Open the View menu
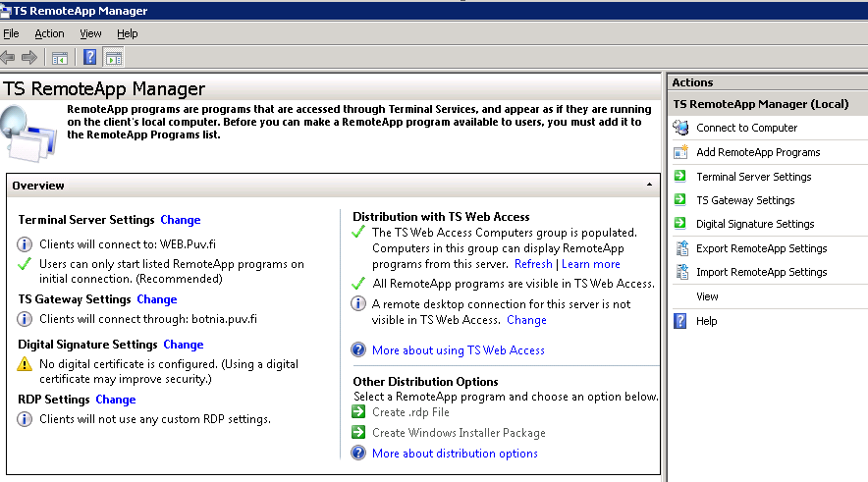The image size is (868, 482). [x=90, y=33]
